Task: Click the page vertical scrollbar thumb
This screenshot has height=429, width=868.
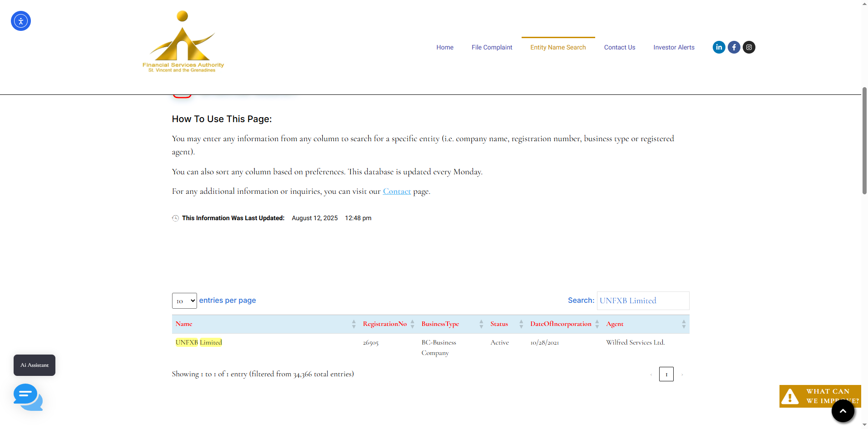Action: (864, 141)
